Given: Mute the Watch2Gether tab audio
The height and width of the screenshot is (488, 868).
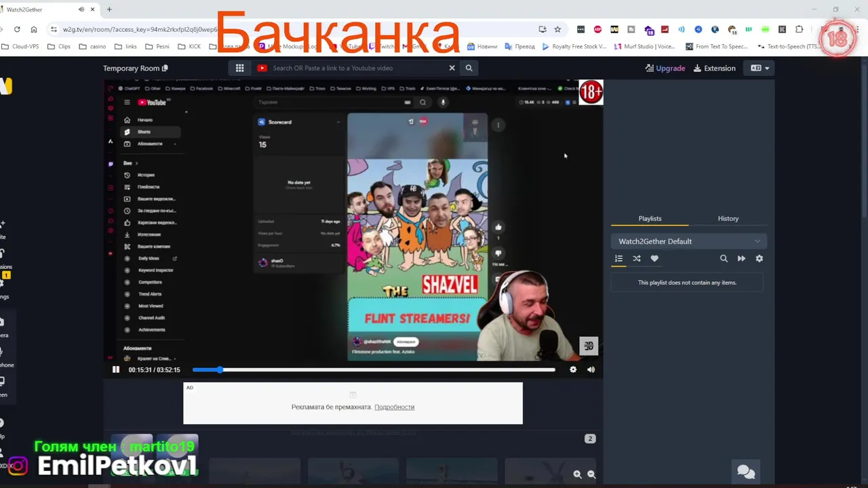Looking at the screenshot, I should point(81,9).
